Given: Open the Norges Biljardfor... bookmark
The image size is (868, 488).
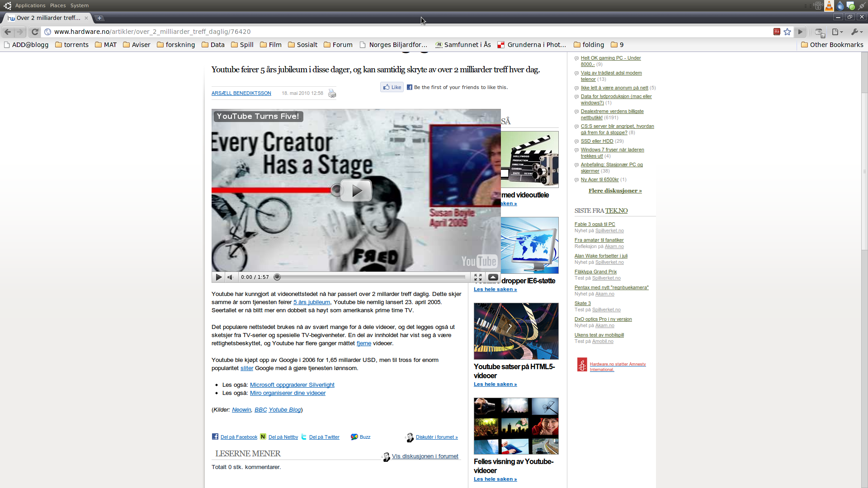Looking at the screenshot, I should 393,45.
